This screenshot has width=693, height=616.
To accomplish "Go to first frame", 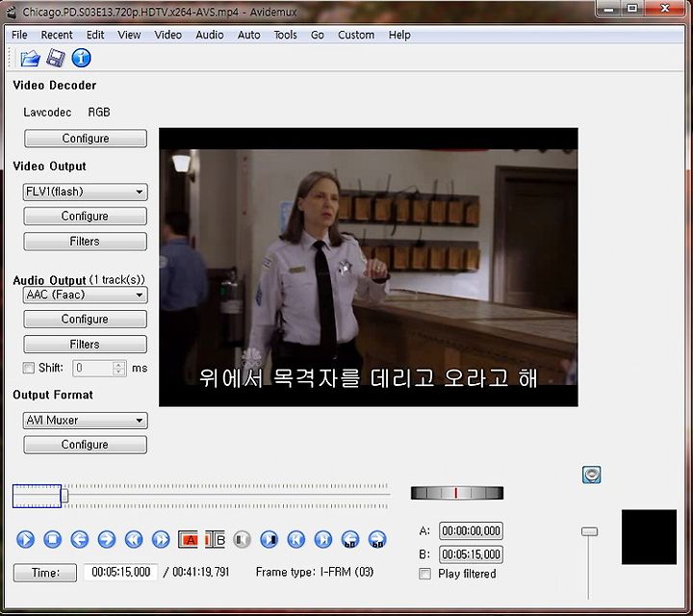I will (x=296, y=540).
